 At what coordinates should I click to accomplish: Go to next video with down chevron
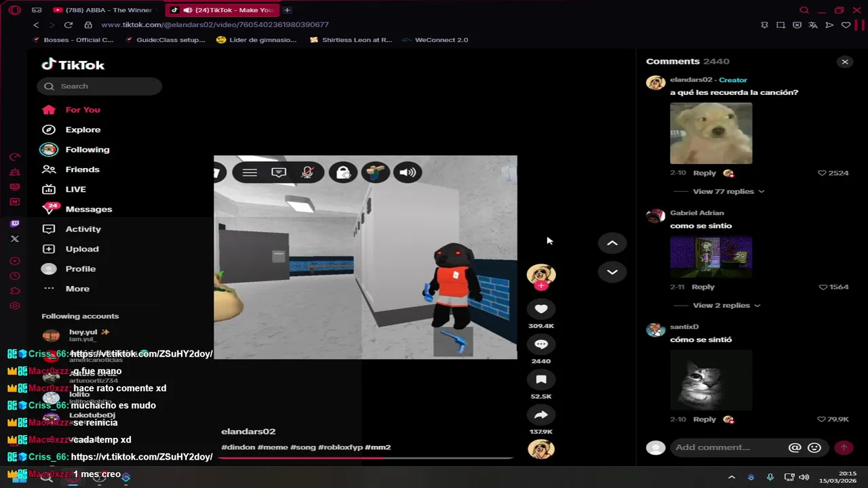tap(612, 272)
